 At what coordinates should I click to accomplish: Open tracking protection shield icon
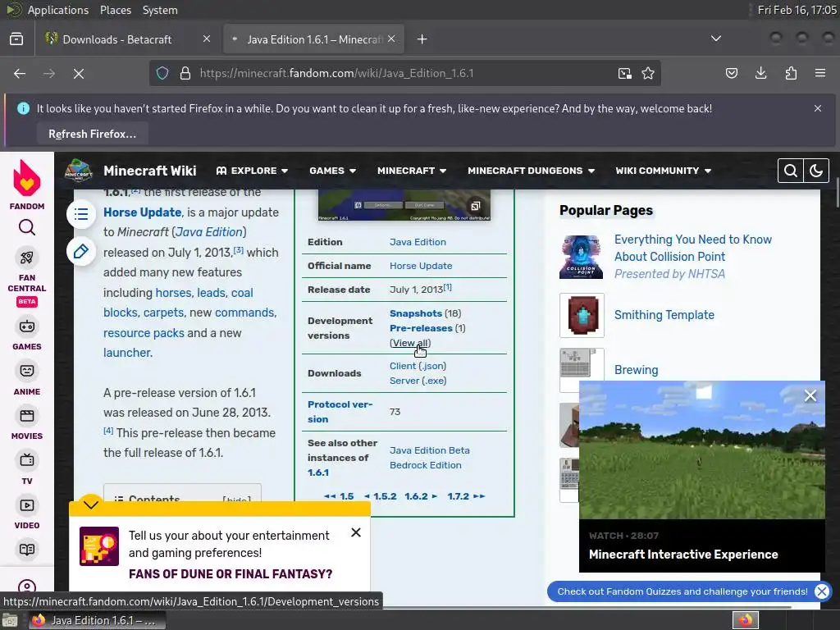[x=162, y=73]
